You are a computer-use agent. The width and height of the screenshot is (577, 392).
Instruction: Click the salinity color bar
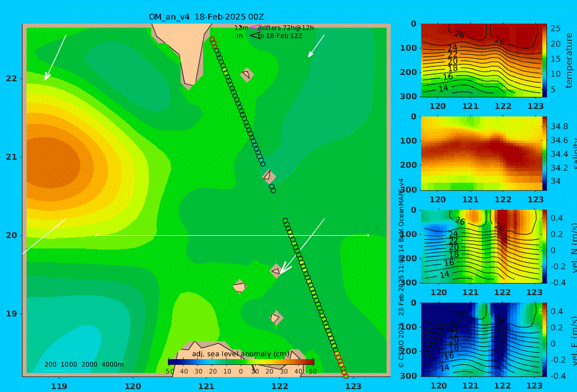pos(545,153)
